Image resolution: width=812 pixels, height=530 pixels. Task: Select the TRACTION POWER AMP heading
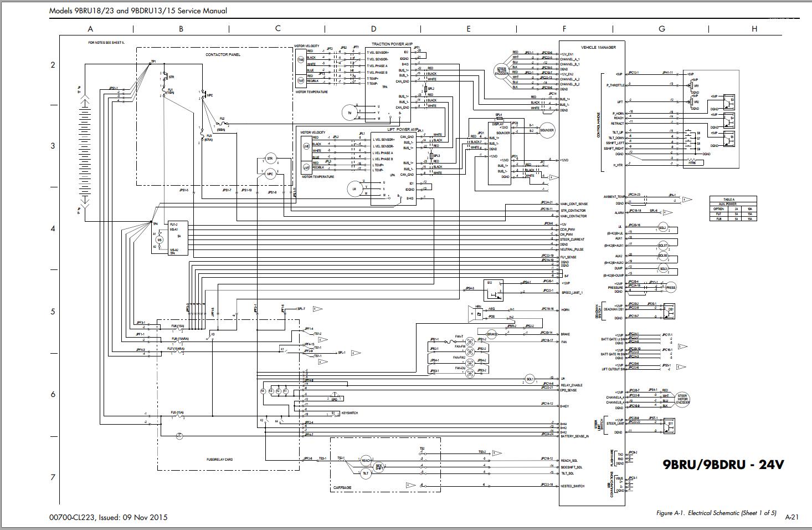tap(392, 44)
